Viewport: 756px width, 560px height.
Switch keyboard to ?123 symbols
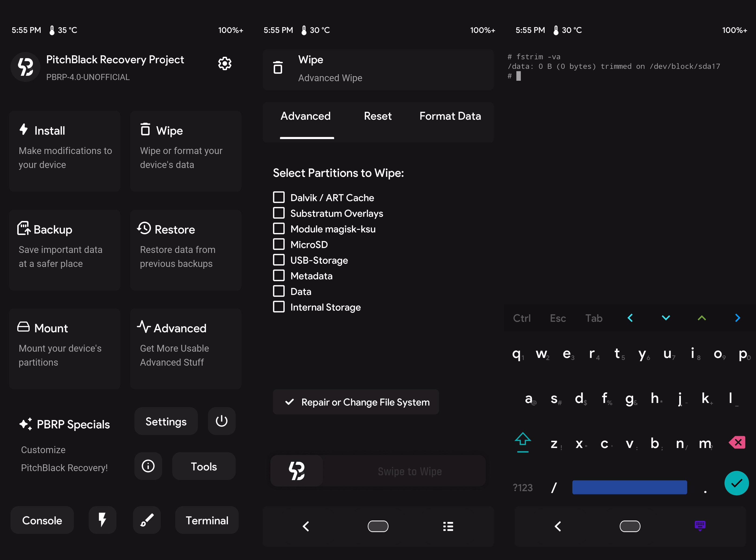[522, 487]
